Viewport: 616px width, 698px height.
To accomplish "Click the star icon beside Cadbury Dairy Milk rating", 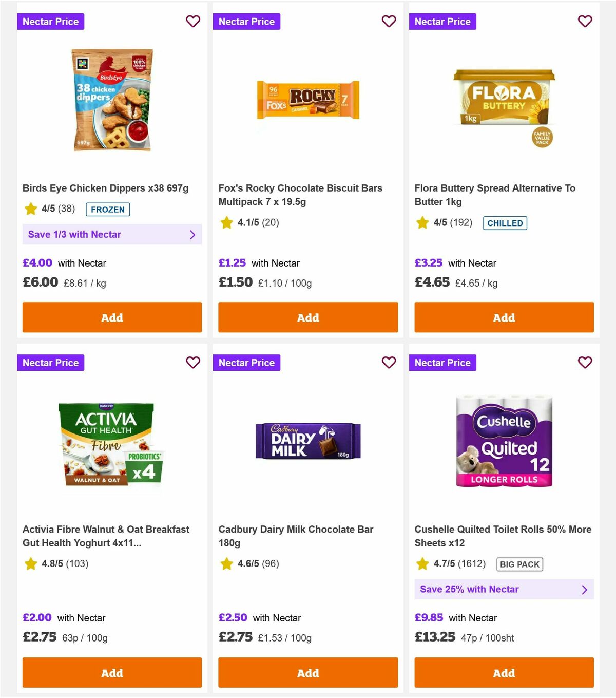I will 226,563.
